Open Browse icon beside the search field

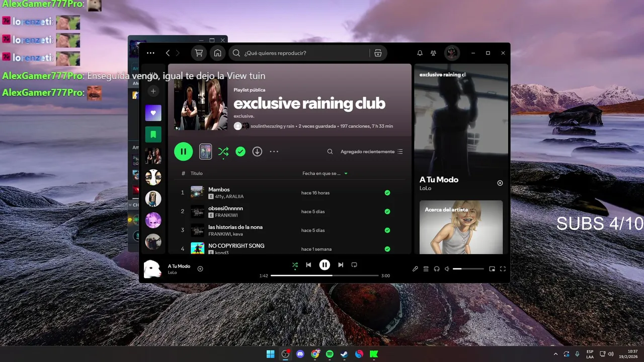378,53
